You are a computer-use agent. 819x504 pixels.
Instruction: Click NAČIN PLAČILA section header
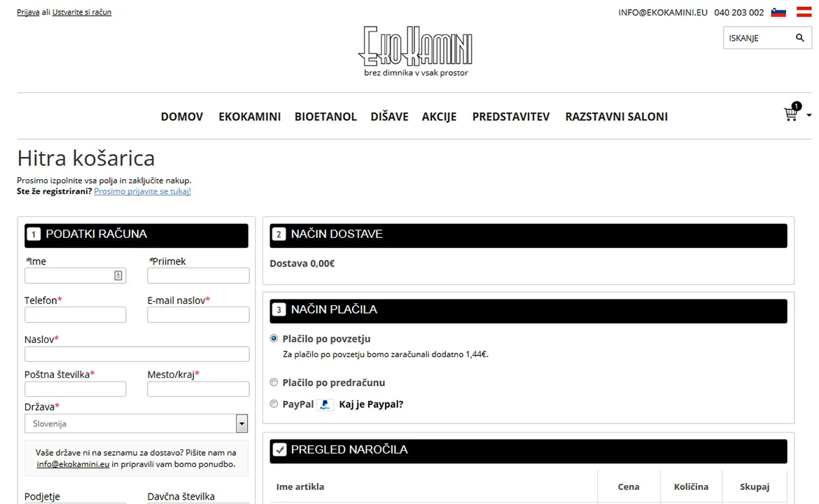tap(528, 311)
